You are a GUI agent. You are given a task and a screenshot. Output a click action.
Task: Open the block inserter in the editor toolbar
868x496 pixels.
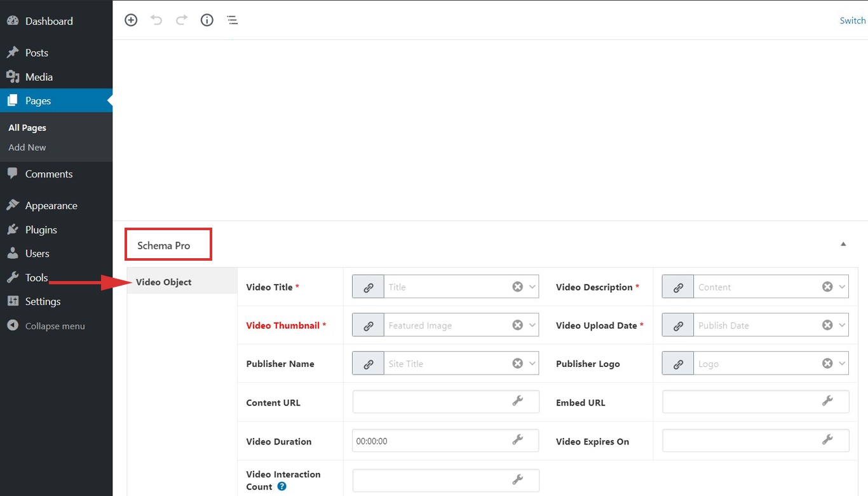coord(131,20)
